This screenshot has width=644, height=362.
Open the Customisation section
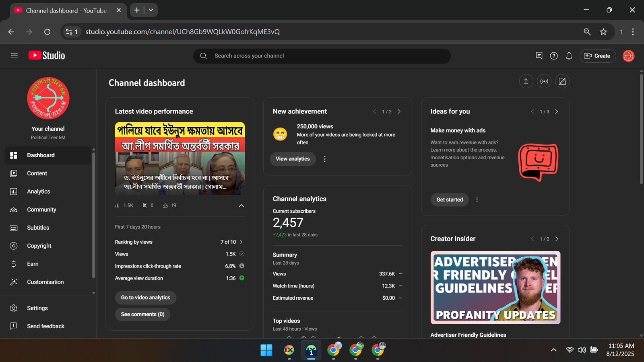48,282
